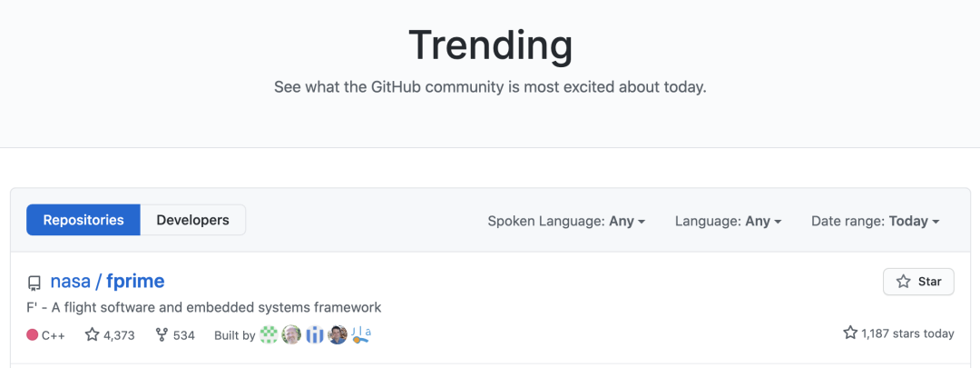Expand the Language: Any filter
This screenshot has width=980, height=368.
[728, 221]
